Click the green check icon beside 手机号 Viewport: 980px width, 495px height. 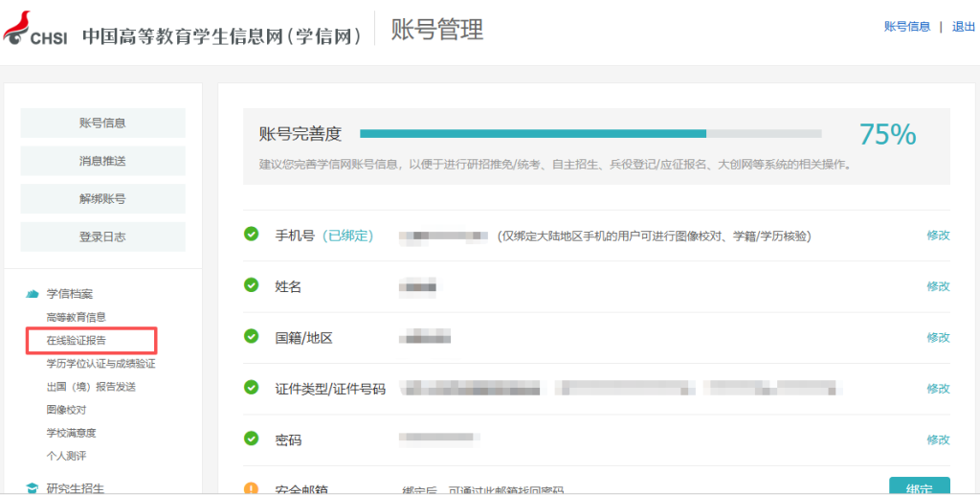pos(252,235)
